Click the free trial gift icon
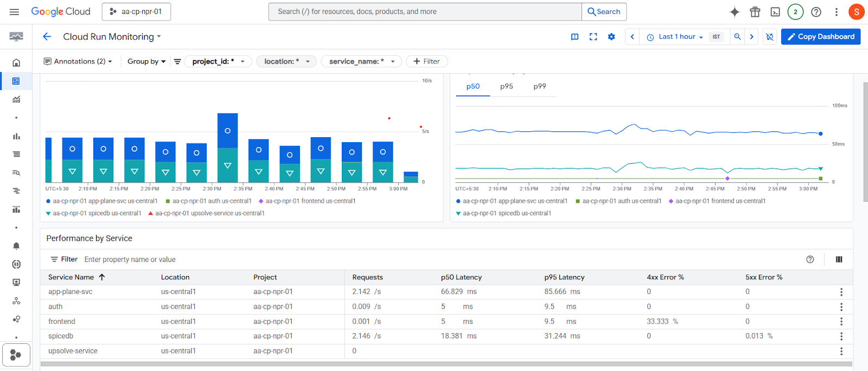 pos(755,12)
